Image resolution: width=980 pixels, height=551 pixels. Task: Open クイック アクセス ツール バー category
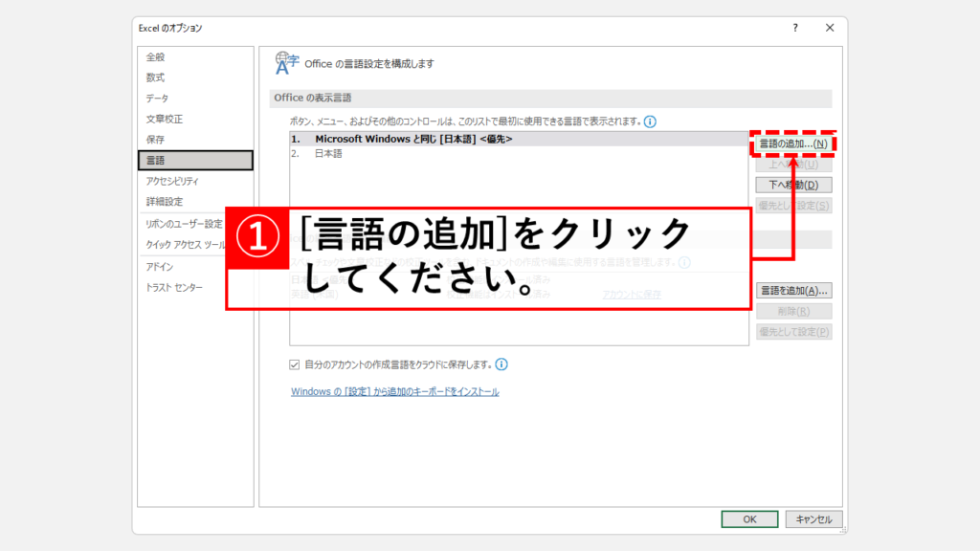(183, 244)
